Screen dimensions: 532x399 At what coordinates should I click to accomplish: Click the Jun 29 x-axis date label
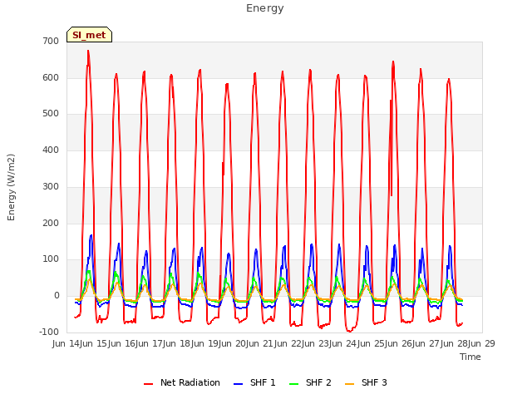pyautogui.click(x=482, y=343)
